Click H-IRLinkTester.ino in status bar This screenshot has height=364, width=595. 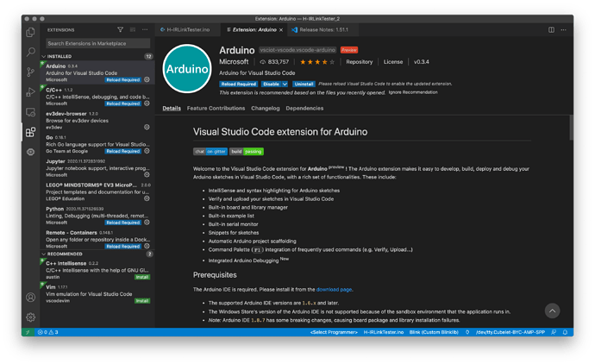[x=383, y=332]
